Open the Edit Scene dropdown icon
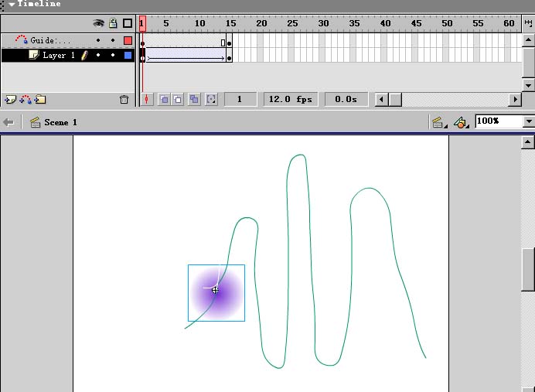The image size is (535, 392). point(438,122)
